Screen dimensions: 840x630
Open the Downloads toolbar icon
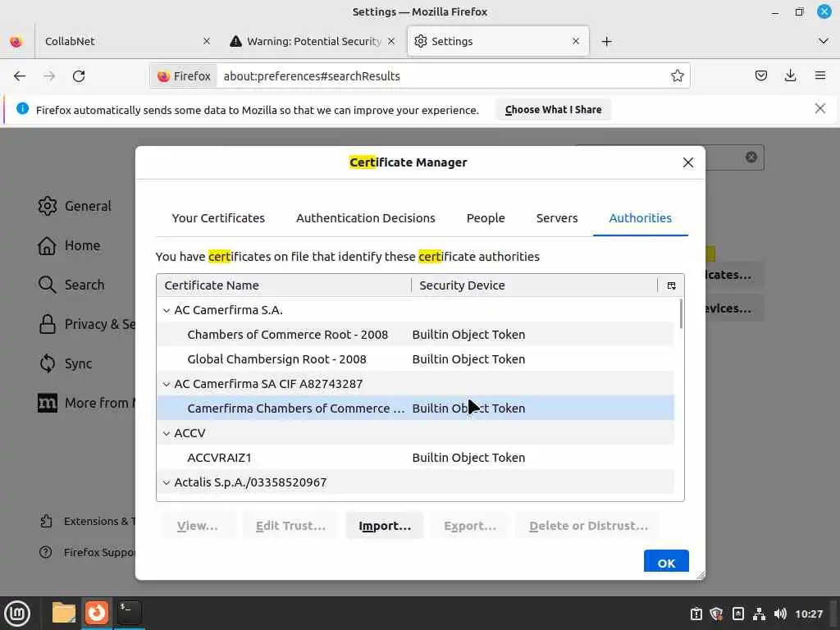[x=790, y=75]
